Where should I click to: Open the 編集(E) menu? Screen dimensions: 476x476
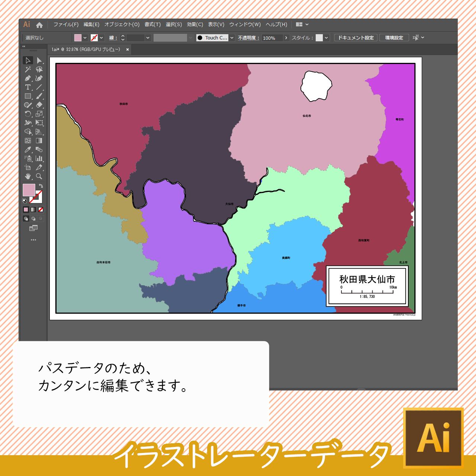[x=91, y=25]
